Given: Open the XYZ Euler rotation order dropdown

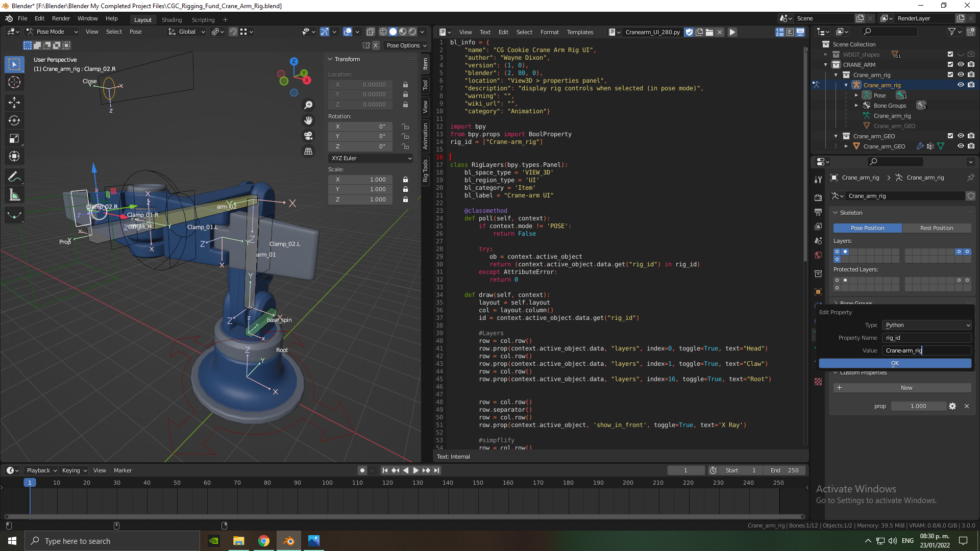Looking at the screenshot, I should [371, 158].
